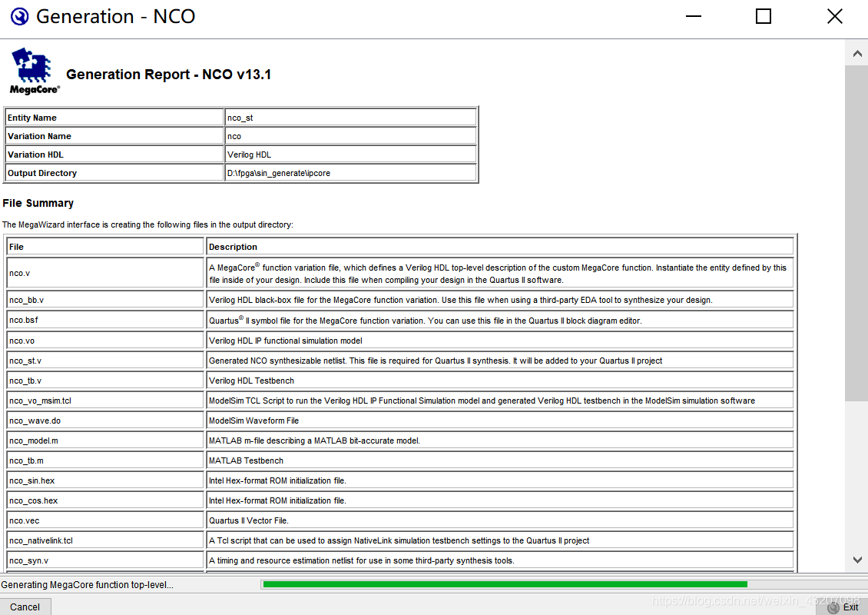868x615 pixels.
Task: Cancel the generation process
Action: [25, 607]
